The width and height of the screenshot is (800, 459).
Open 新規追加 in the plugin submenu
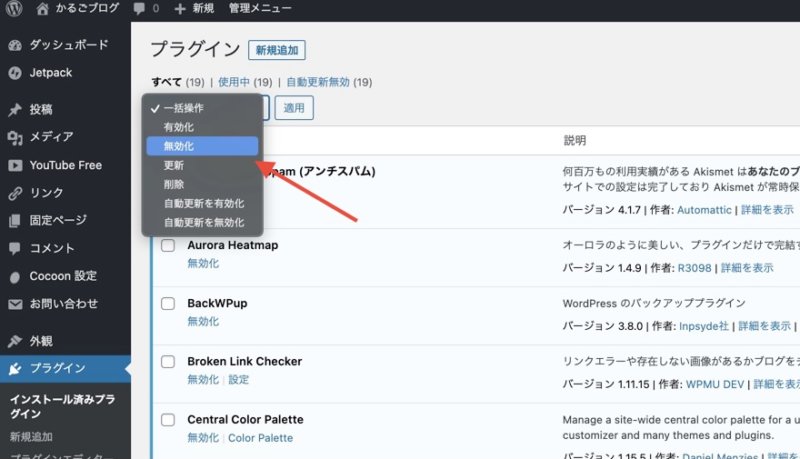(x=31, y=437)
